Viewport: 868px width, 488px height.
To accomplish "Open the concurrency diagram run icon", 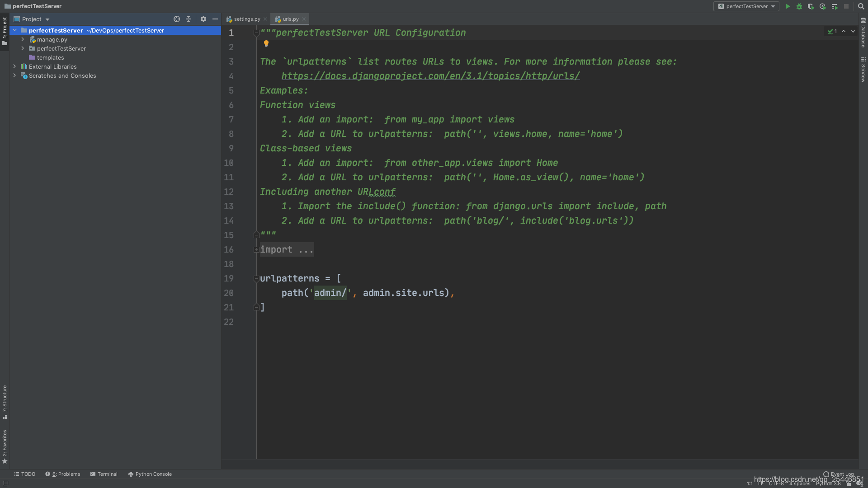I will (835, 6).
